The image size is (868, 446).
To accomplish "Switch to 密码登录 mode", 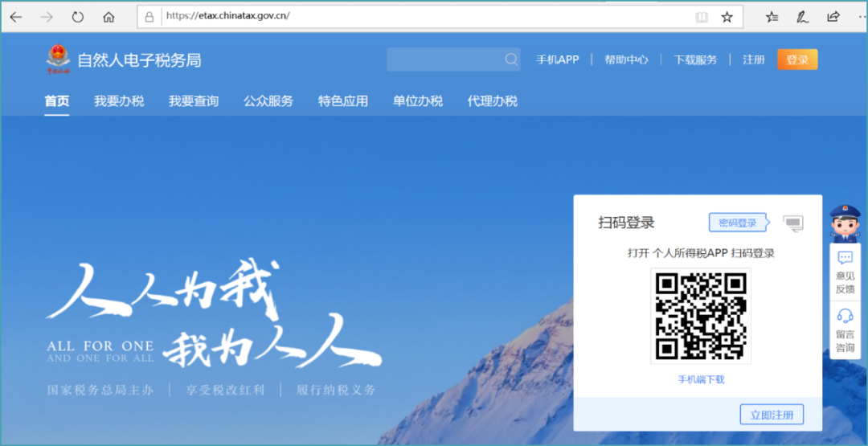I will pyautogui.click(x=739, y=223).
